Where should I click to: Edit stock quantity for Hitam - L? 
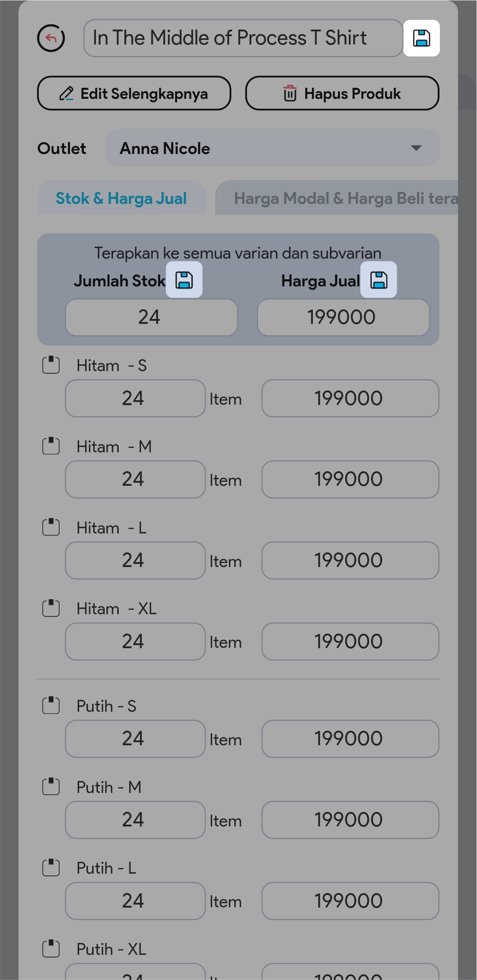(x=135, y=560)
